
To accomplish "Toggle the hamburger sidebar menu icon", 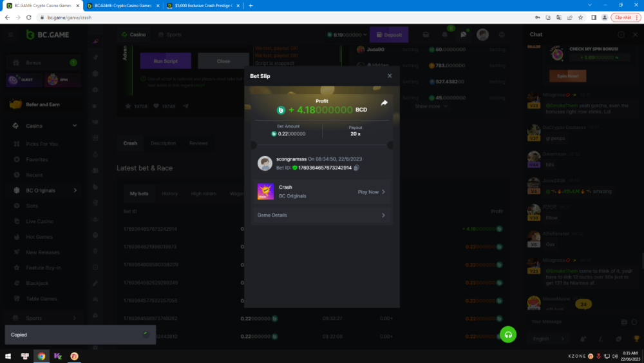I will pos(10,35).
